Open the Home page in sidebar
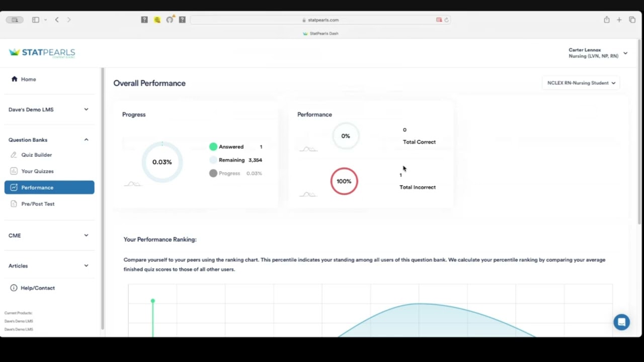The height and width of the screenshot is (362, 644). (x=24, y=79)
